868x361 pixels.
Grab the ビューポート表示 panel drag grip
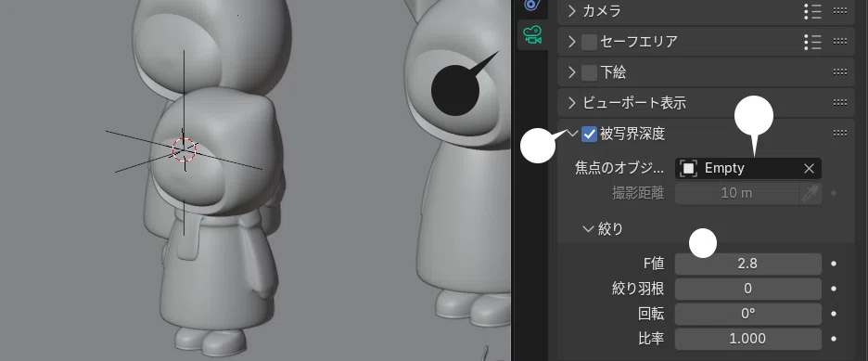(840, 102)
